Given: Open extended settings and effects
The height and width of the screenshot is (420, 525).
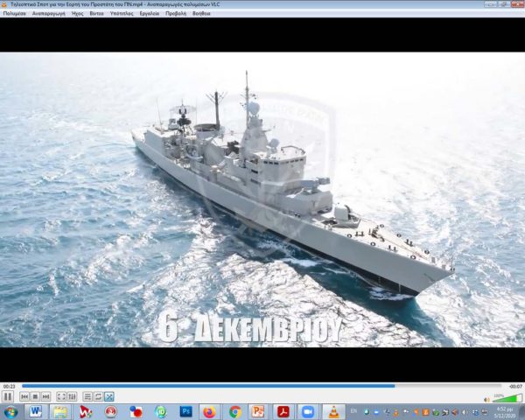Looking at the screenshot, I should [x=73, y=396].
